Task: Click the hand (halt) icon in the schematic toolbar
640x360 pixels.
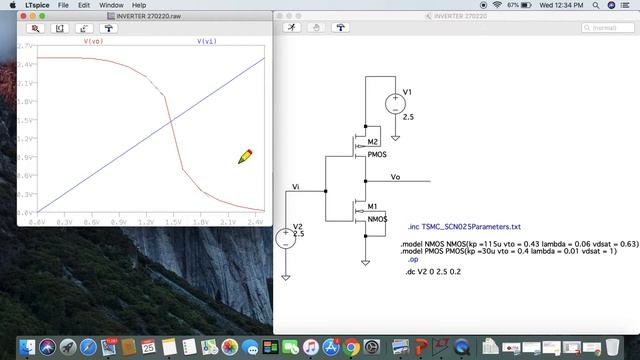Action: [316, 27]
